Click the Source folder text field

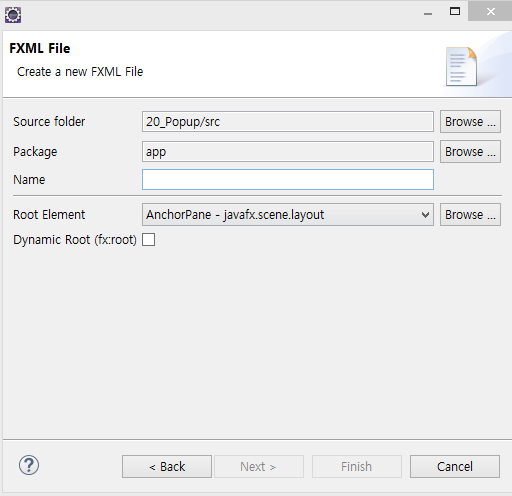[288, 122]
